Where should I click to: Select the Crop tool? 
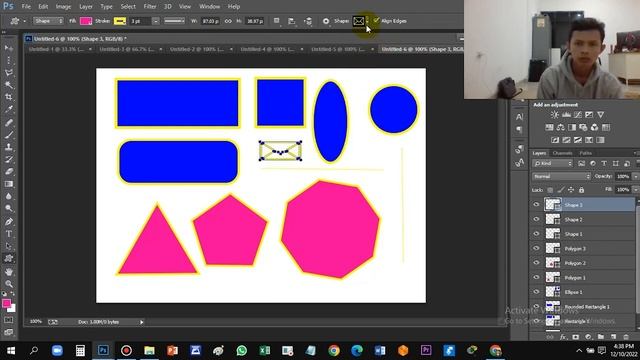pyautogui.click(x=9, y=97)
